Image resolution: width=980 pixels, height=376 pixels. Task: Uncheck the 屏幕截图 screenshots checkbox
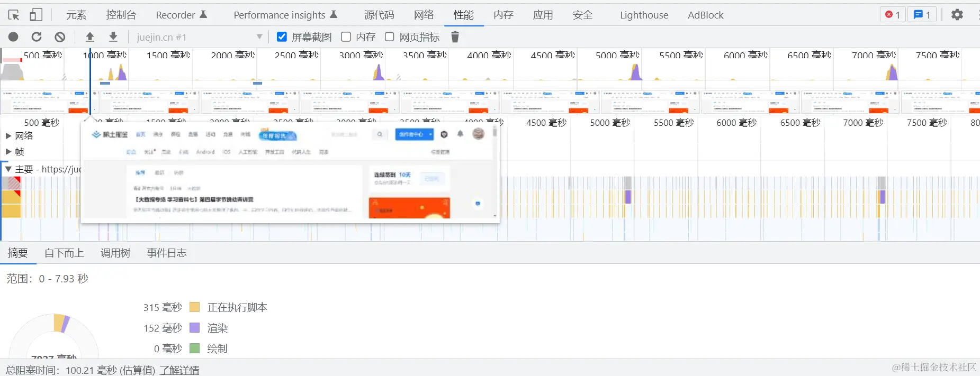click(x=282, y=36)
